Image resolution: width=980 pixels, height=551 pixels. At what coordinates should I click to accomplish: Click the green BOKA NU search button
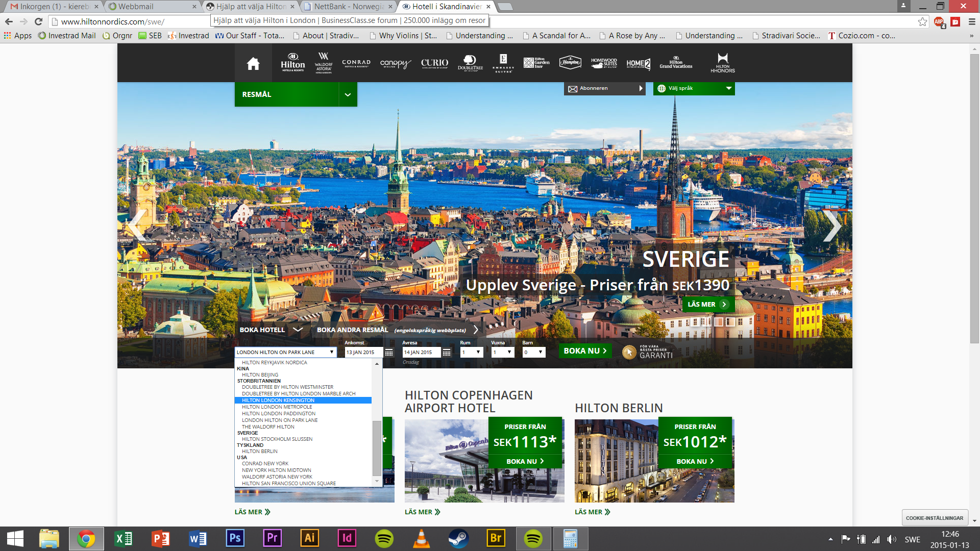pyautogui.click(x=585, y=351)
